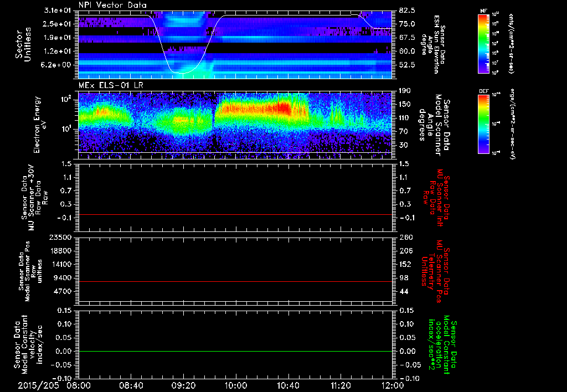
Task: Click the 75.0 sun elevation tick
Action: [x=407, y=24]
